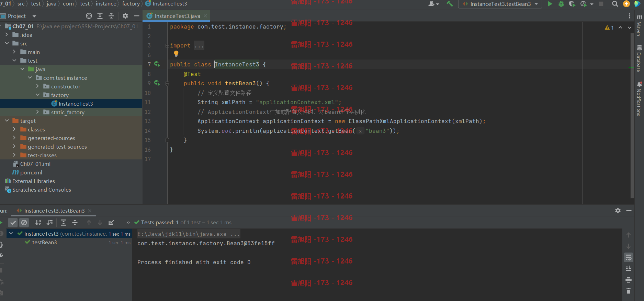The image size is (644, 301).
Task: Collapse all test results
Action: click(75, 223)
